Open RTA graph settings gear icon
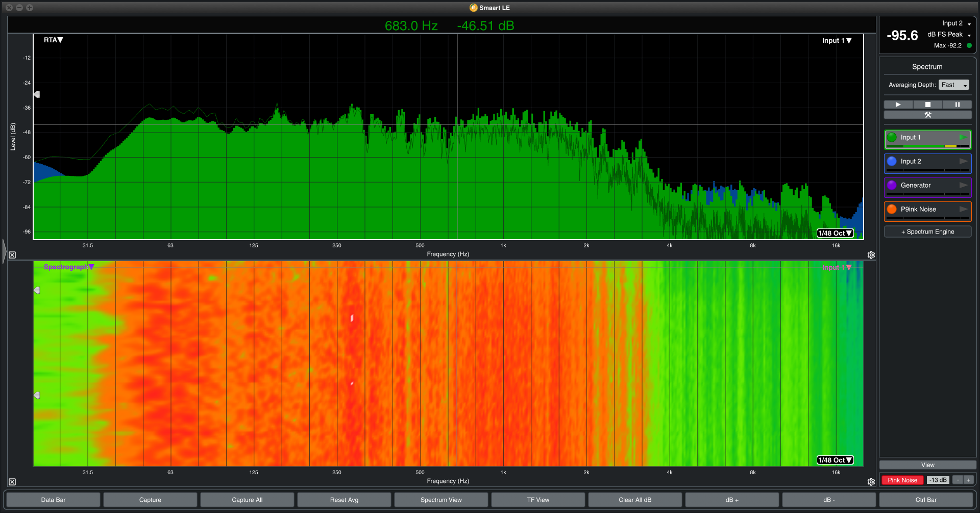This screenshot has height=513, width=980. (871, 255)
